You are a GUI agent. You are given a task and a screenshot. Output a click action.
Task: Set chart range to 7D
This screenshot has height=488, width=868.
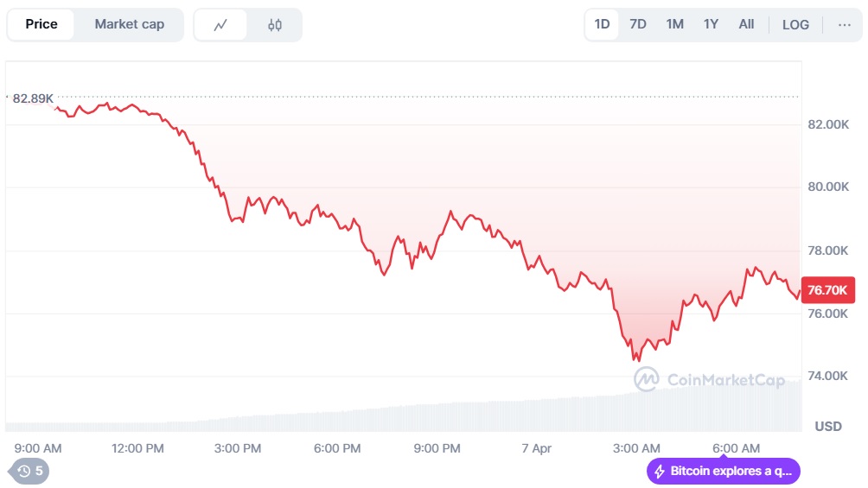(638, 24)
